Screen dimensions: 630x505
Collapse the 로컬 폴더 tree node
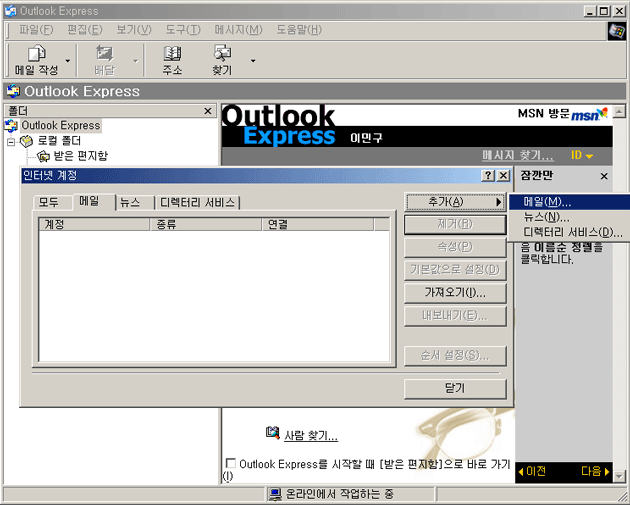tap(11, 141)
